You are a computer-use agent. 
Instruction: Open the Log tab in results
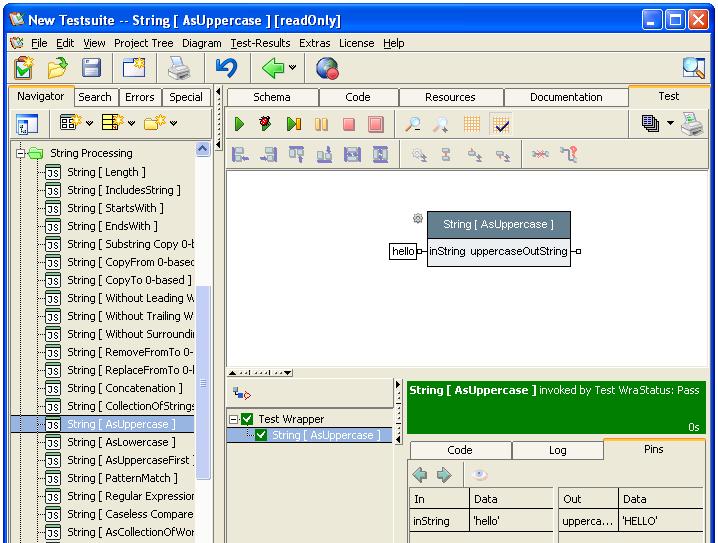[x=557, y=450]
